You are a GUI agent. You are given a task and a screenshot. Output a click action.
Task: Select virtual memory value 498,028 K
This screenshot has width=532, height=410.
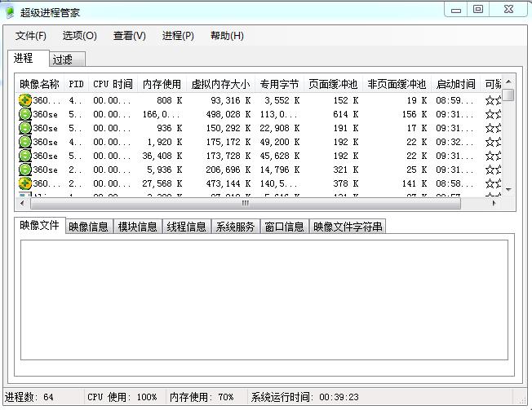click(x=228, y=114)
